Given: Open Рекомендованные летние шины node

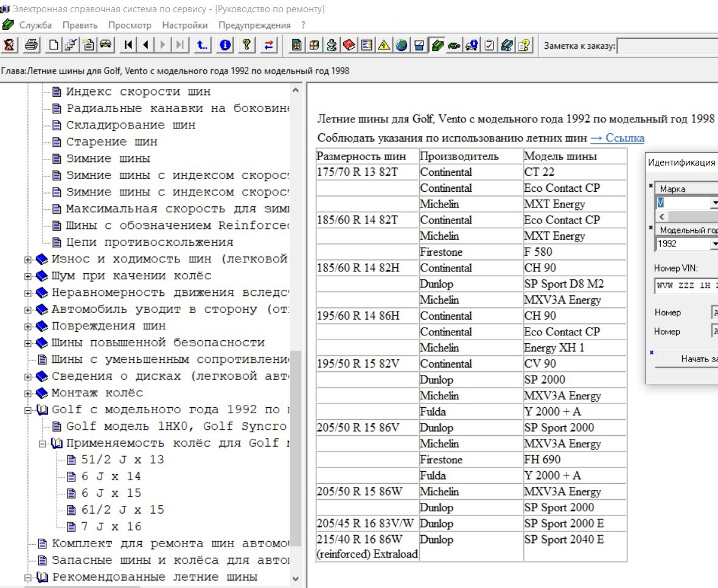Looking at the screenshot, I should (155, 577).
